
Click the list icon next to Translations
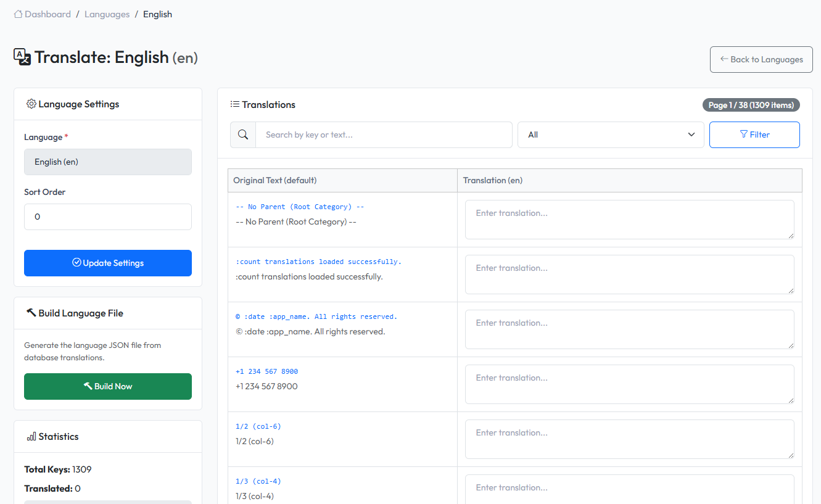click(x=235, y=104)
